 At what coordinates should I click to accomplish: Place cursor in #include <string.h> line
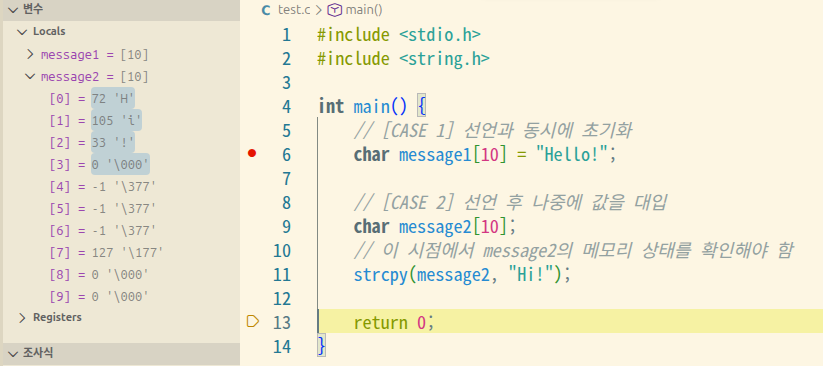403,59
